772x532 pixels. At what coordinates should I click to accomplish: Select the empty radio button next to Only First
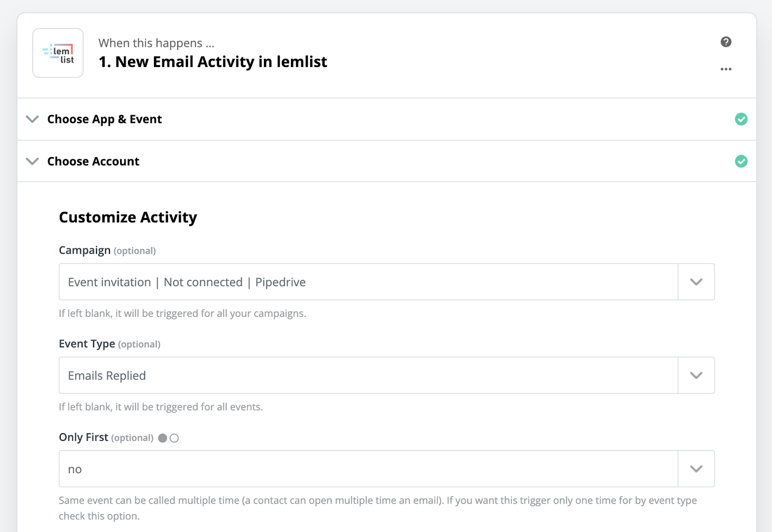click(174, 438)
